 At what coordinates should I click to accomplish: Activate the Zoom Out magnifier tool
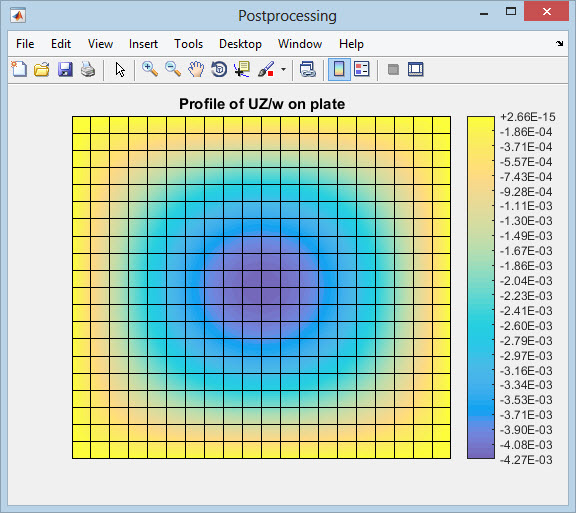[x=173, y=69]
